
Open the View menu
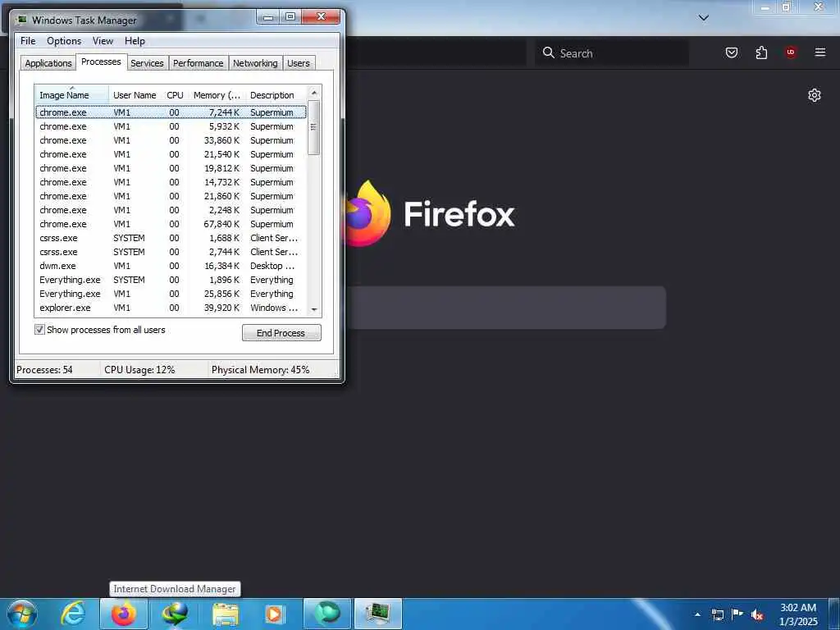tap(103, 41)
